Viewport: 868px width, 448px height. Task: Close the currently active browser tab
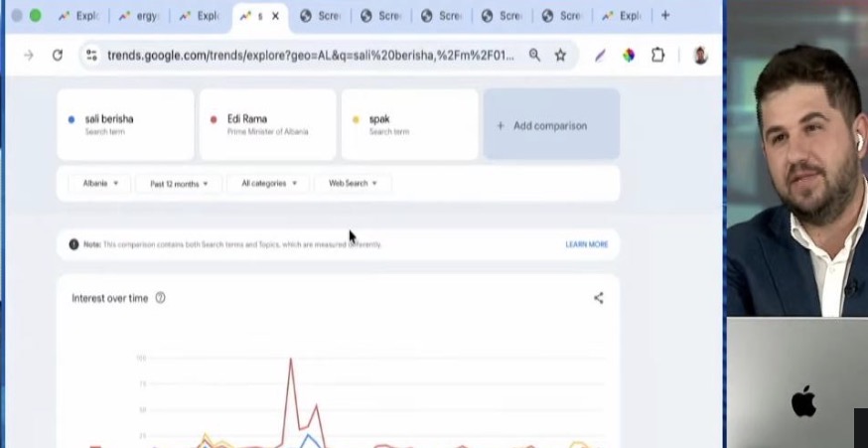pos(276,16)
